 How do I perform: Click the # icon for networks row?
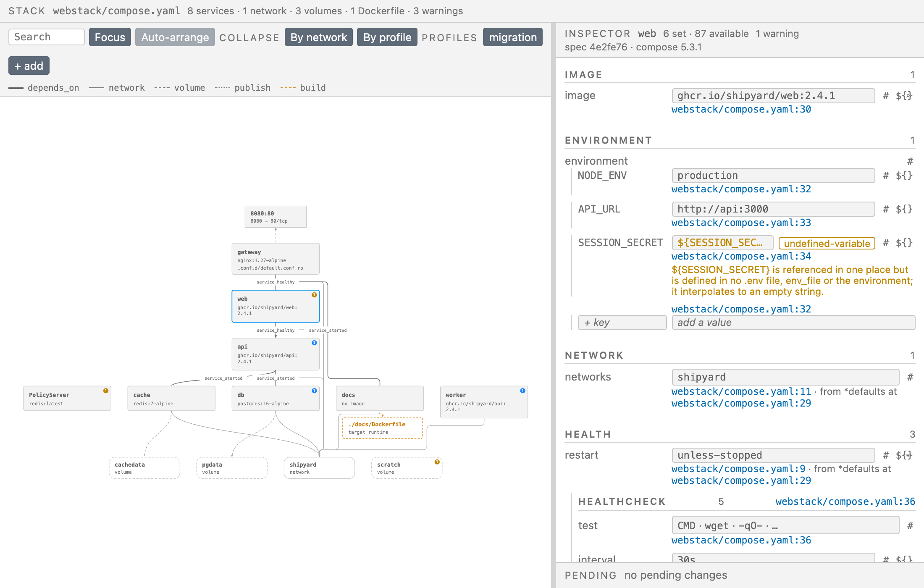[910, 377]
